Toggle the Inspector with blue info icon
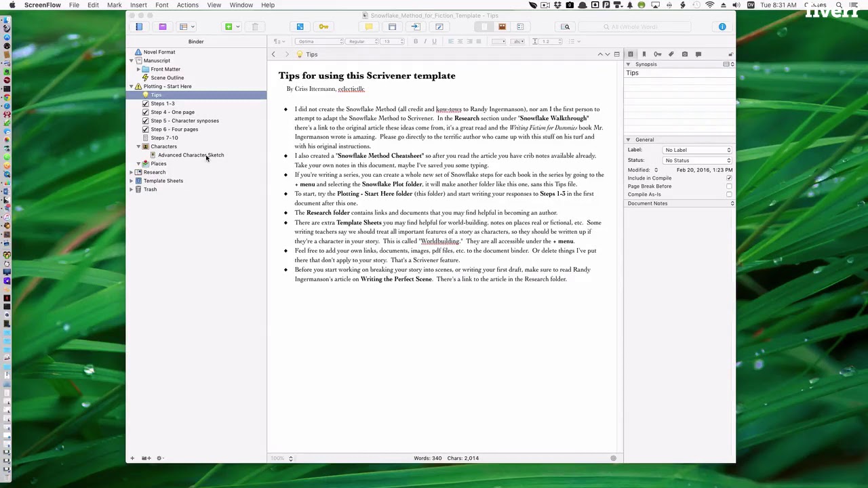The image size is (868, 488). 722,26
